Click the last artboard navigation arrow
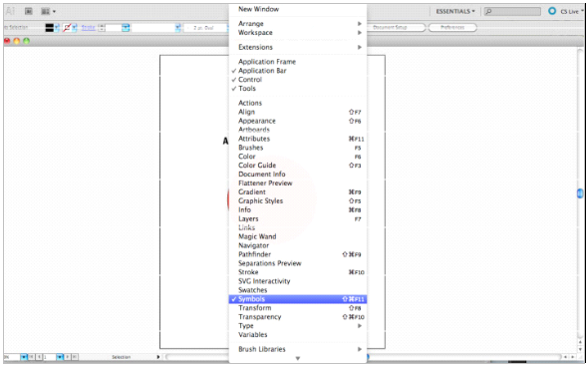 coord(75,357)
